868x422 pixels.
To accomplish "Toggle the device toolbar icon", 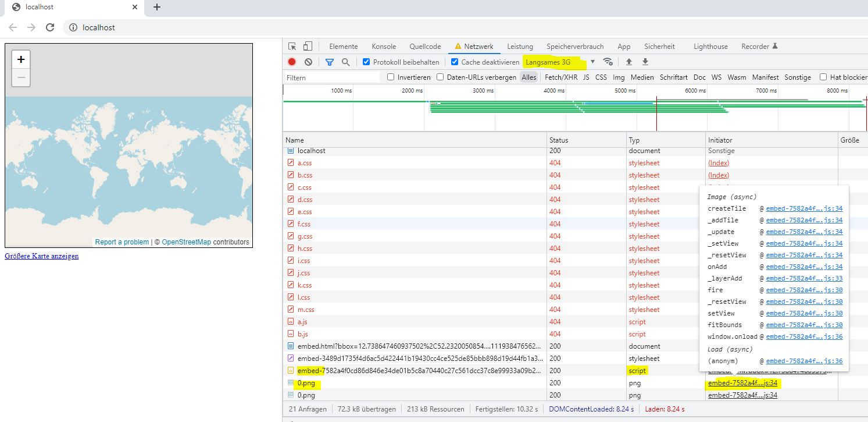I will (308, 47).
